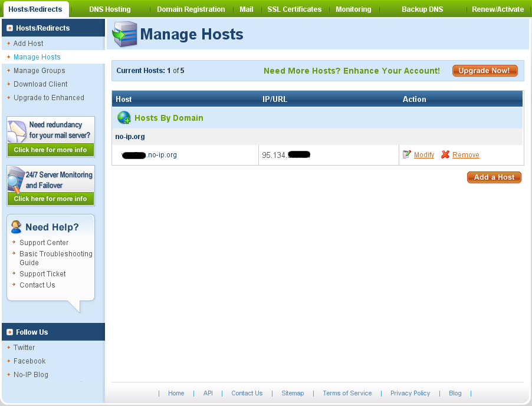Click the Need Help support agent icon
The height and width of the screenshot is (406, 532).
pos(15,227)
